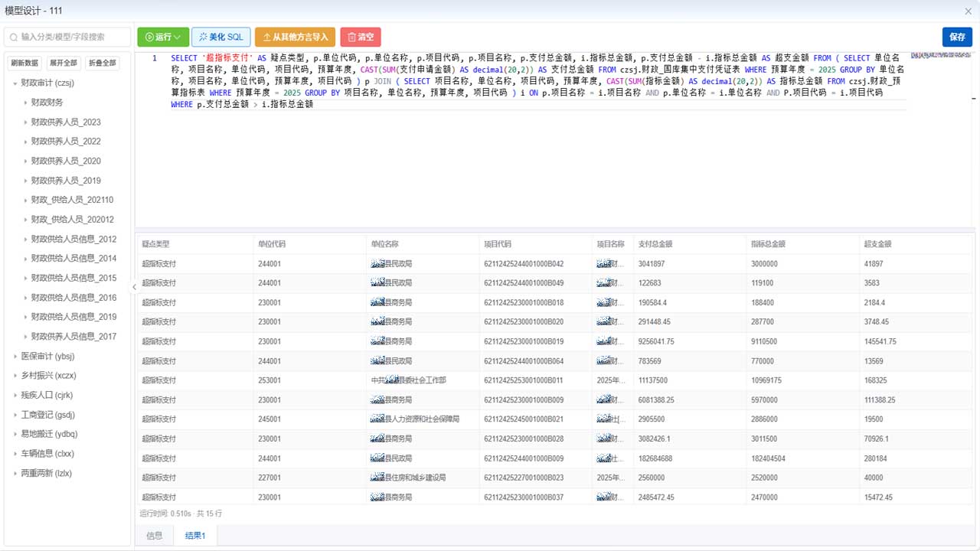980x551 pixels.
Task: Expand the 医保审计 (ybsj) category
Action: (x=15, y=356)
